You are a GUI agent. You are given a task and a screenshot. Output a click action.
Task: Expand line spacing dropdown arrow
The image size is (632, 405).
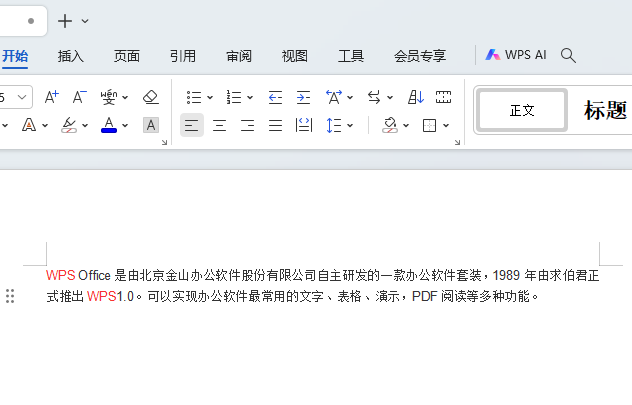coord(350,126)
